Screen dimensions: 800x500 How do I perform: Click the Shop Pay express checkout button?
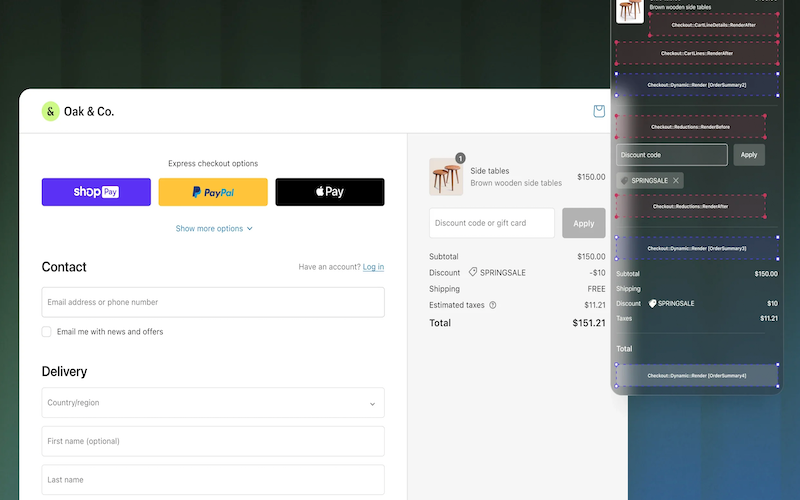96,192
